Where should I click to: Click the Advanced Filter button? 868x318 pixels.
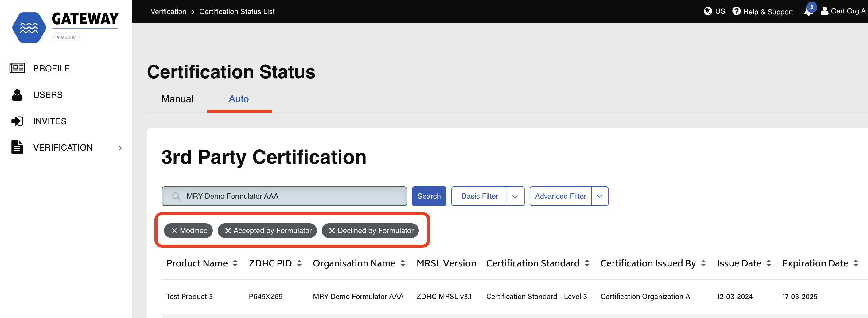click(x=560, y=197)
